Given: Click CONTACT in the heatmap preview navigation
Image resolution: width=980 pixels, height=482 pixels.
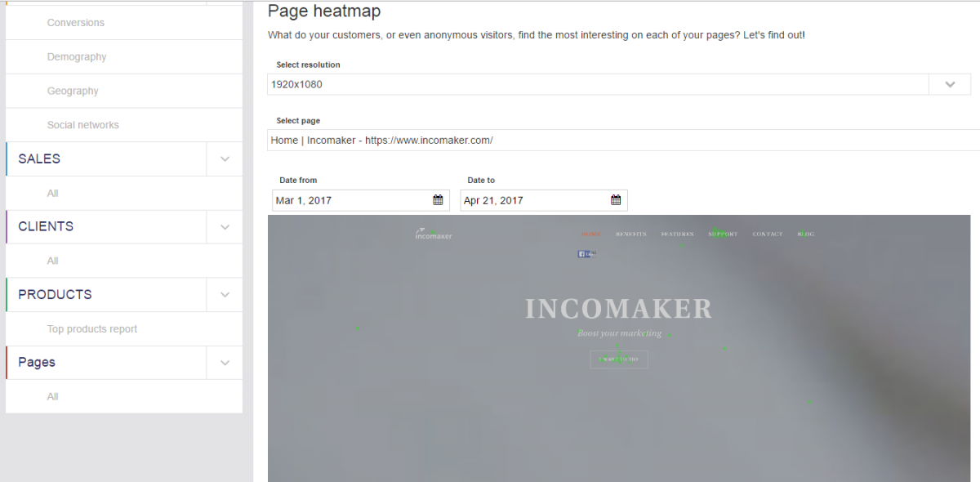Looking at the screenshot, I should pyautogui.click(x=768, y=234).
